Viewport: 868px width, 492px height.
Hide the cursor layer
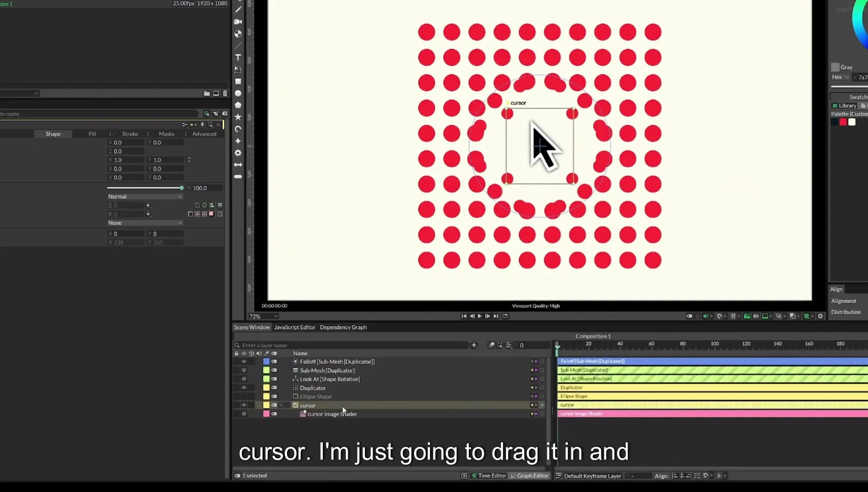(x=244, y=405)
